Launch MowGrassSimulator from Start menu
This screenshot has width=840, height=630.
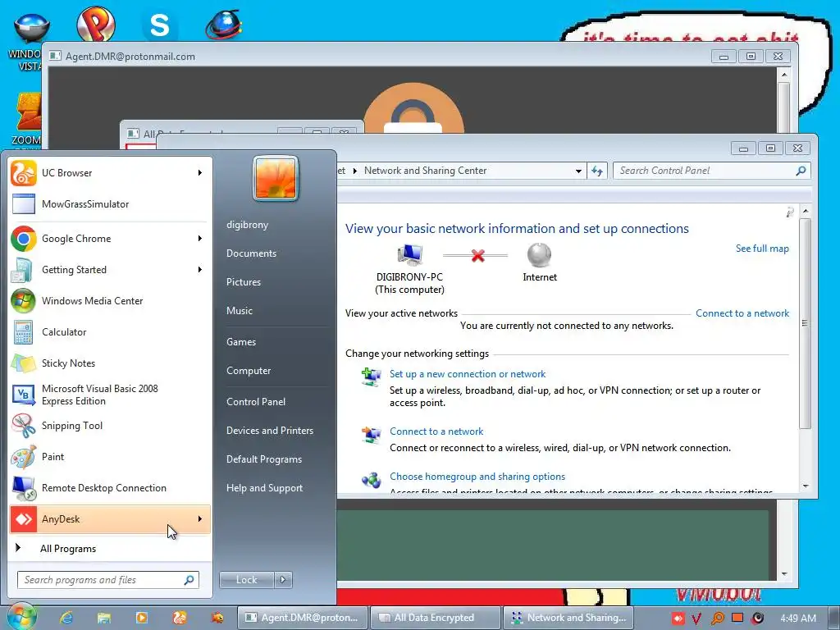click(110, 204)
